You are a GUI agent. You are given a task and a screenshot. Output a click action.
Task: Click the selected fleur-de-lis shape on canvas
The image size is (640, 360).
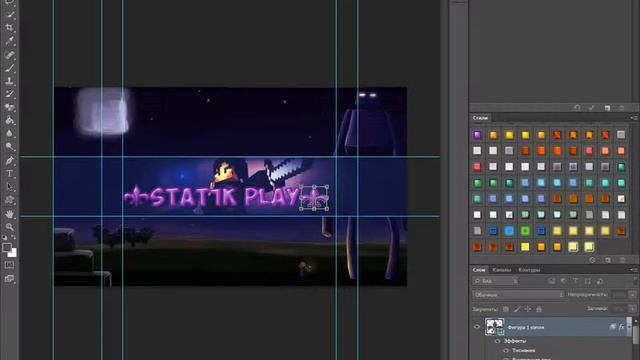click(x=314, y=198)
